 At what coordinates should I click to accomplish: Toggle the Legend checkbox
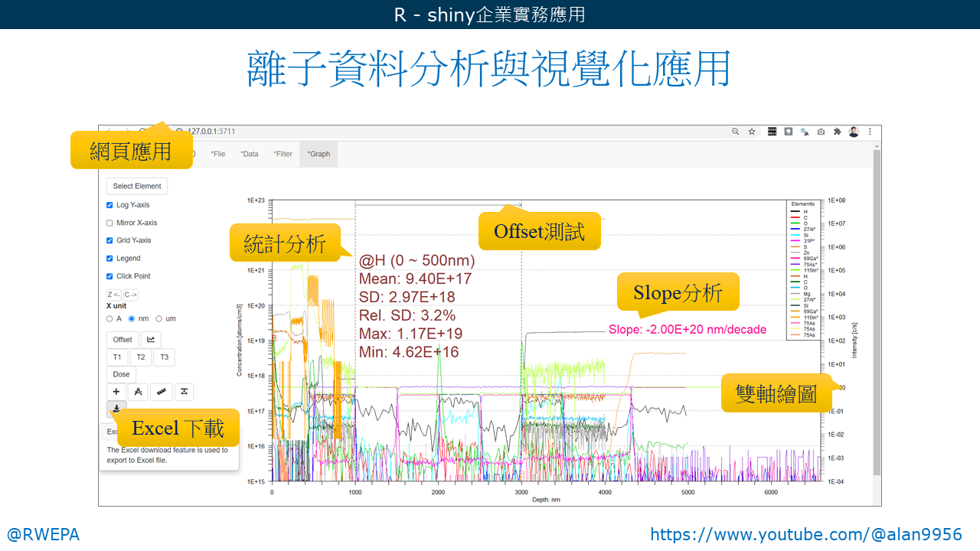[x=110, y=258]
